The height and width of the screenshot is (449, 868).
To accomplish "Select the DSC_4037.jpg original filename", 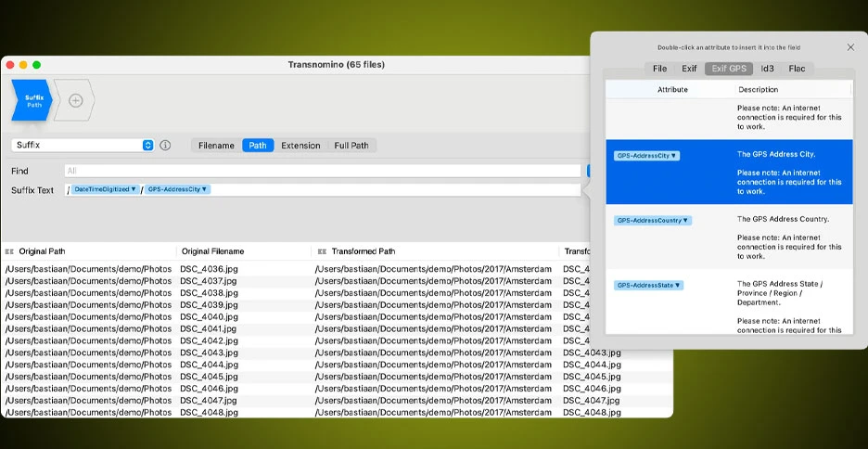I will coord(208,281).
